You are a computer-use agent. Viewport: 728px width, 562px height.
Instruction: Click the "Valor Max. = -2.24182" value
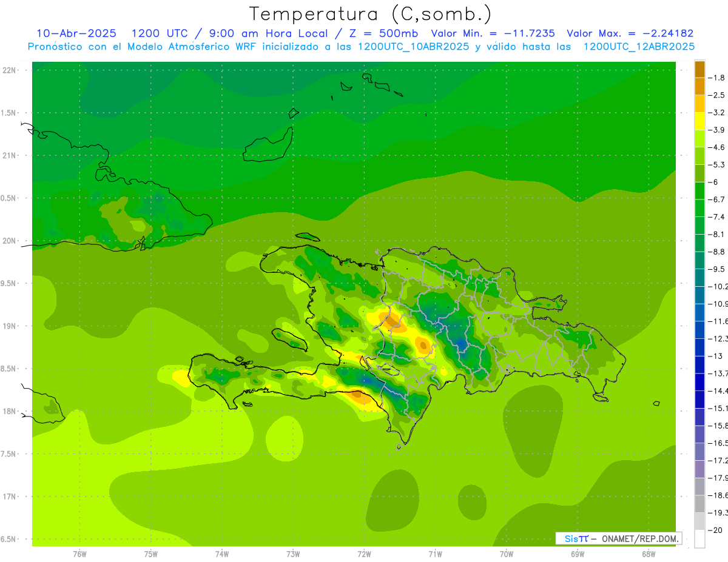pyautogui.click(x=630, y=33)
